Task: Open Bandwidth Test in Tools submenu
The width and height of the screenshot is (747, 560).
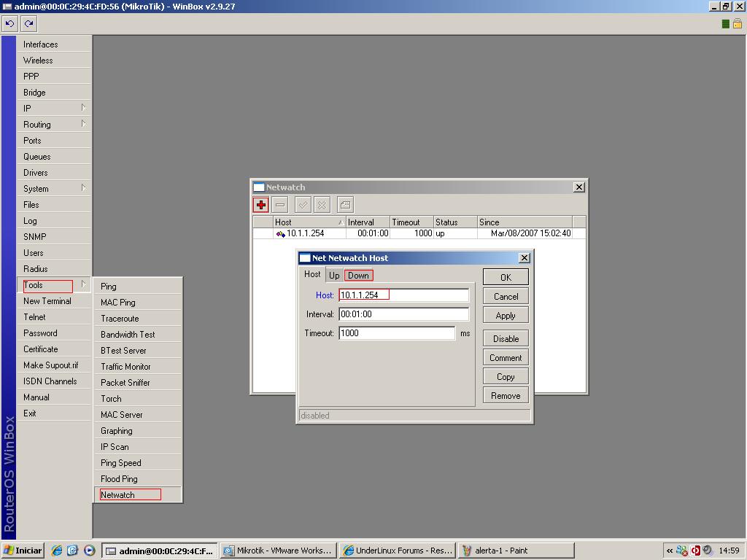Action: (x=138, y=334)
